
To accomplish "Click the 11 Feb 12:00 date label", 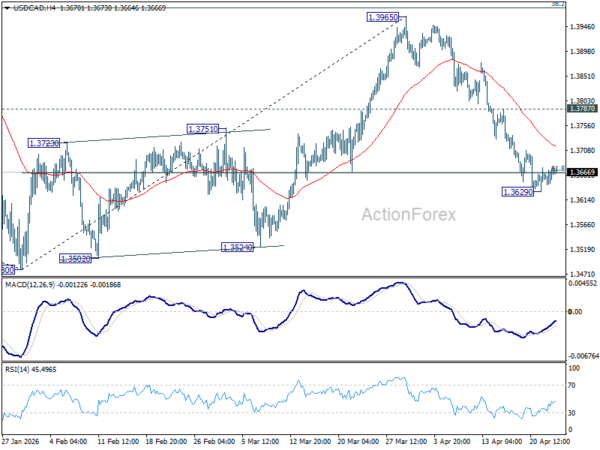I will 118,441.
